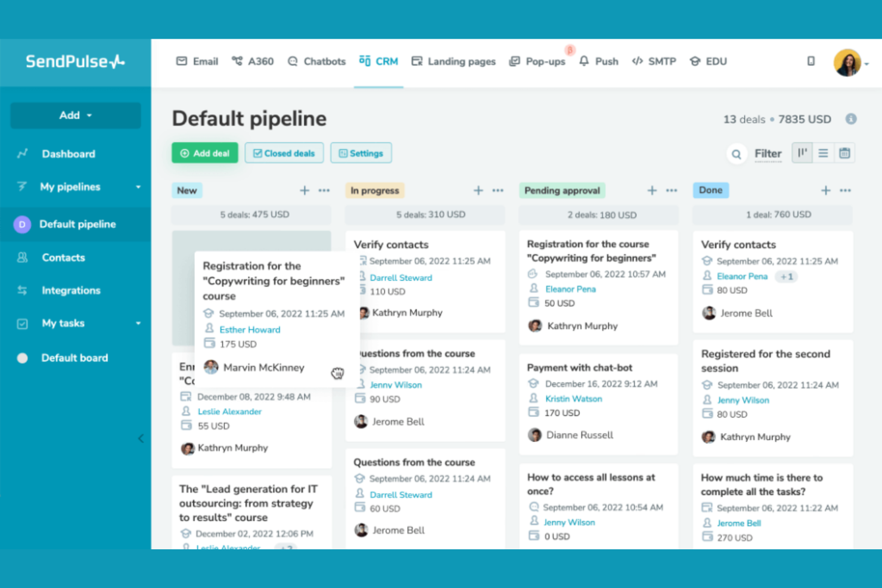Go to the Chatbots tab

coord(316,61)
